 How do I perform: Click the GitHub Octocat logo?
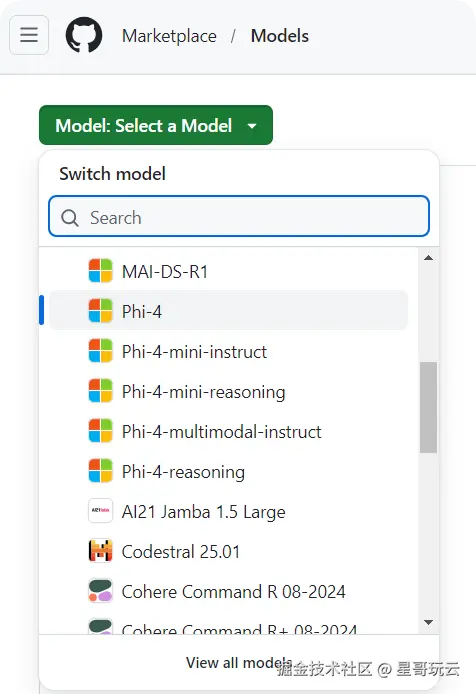point(84,35)
